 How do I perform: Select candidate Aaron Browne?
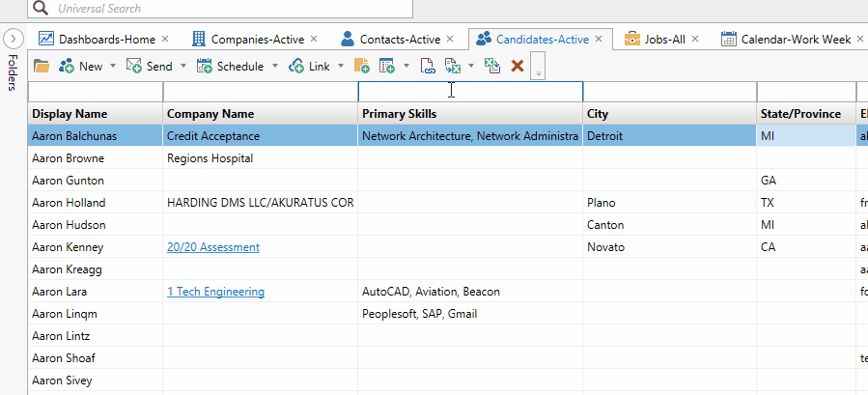pyautogui.click(x=69, y=158)
